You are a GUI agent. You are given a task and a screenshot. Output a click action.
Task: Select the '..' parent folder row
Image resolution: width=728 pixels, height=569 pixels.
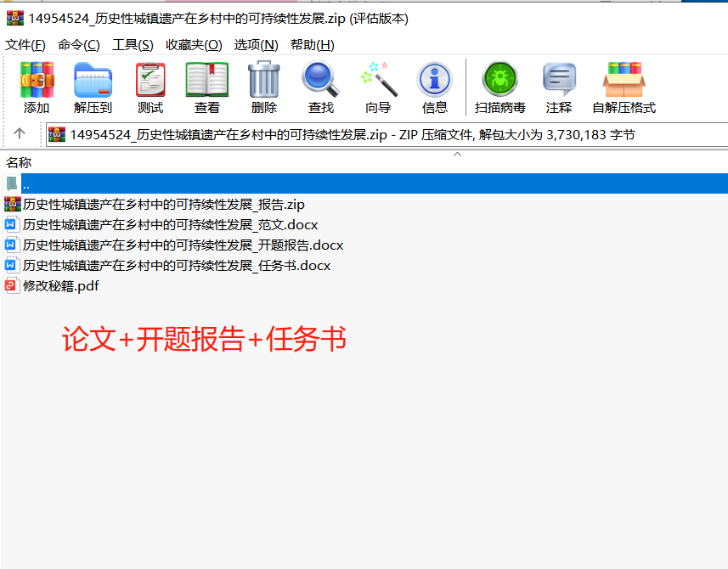tap(364, 183)
